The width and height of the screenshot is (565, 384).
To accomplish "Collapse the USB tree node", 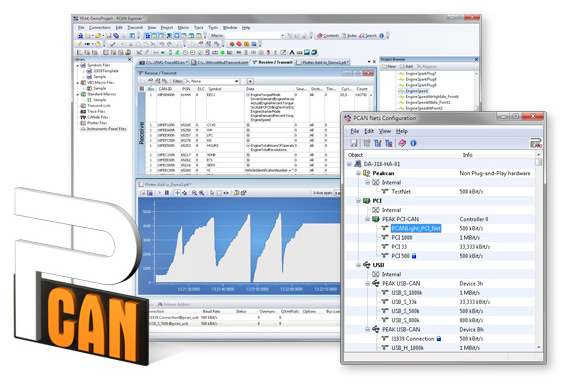I will click(x=358, y=265).
